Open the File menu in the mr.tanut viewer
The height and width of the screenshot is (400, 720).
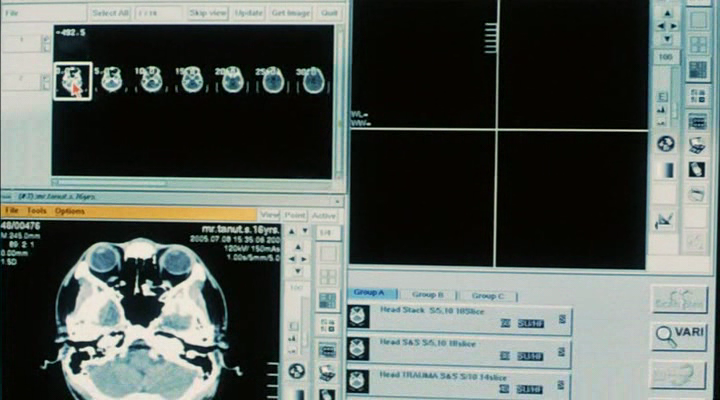pos(11,211)
